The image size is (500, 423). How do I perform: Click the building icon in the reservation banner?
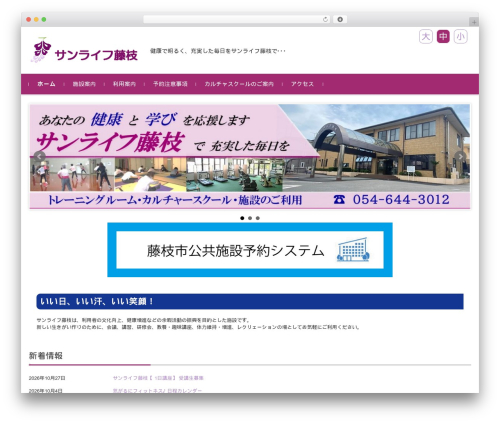point(353,250)
